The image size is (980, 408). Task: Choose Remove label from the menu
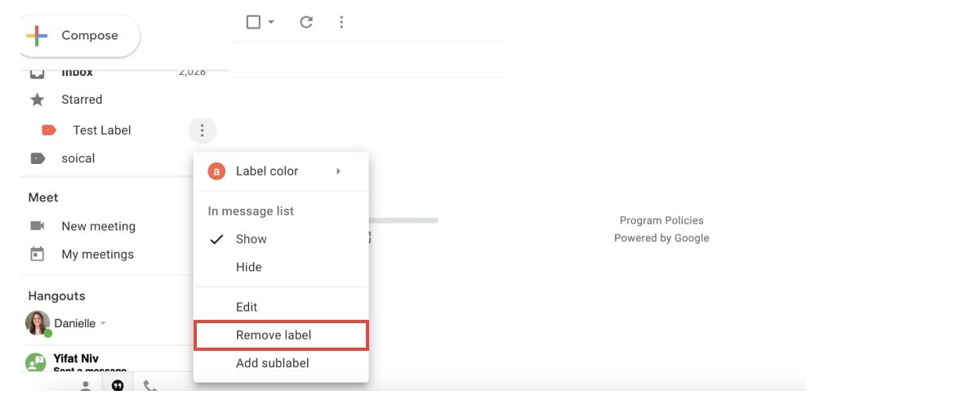[x=274, y=335]
